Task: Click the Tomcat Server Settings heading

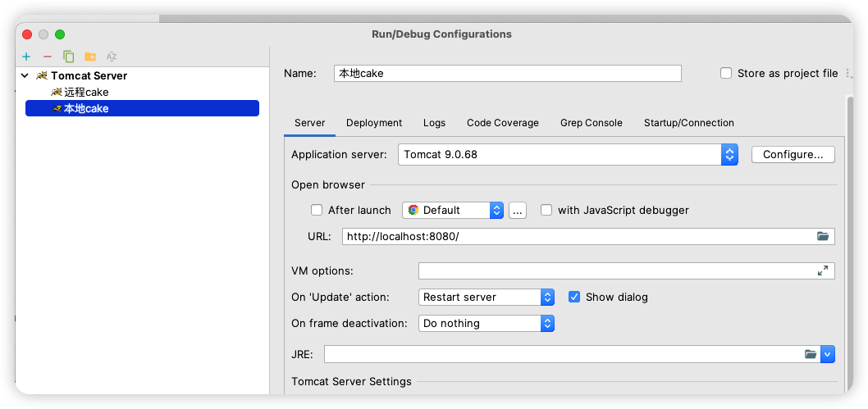Action: [351, 381]
